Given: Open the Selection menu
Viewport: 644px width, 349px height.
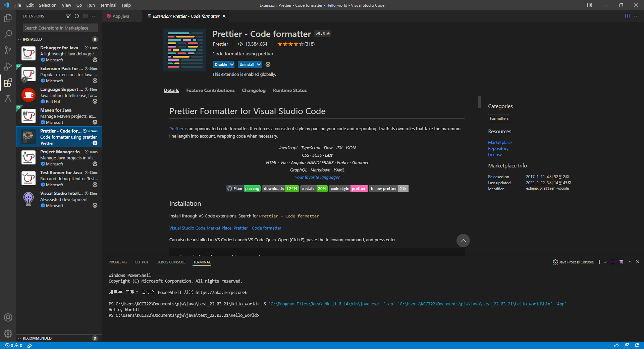Looking at the screenshot, I should click(x=47, y=5).
